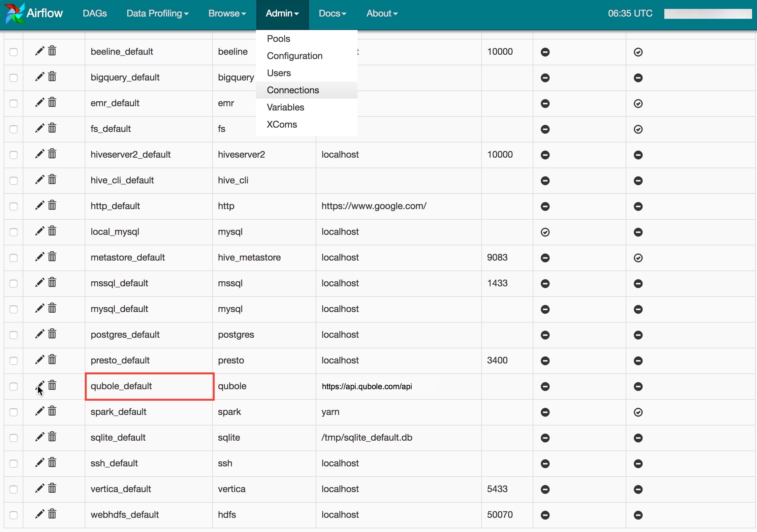
Task: Click the hiveserver2 type cell
Action: [264, 155]
